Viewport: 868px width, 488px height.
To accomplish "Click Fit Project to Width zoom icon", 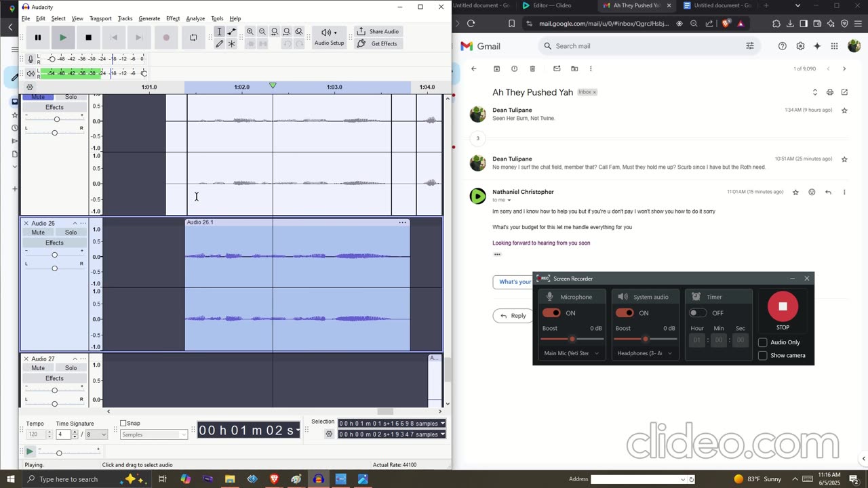I will 287,32.
